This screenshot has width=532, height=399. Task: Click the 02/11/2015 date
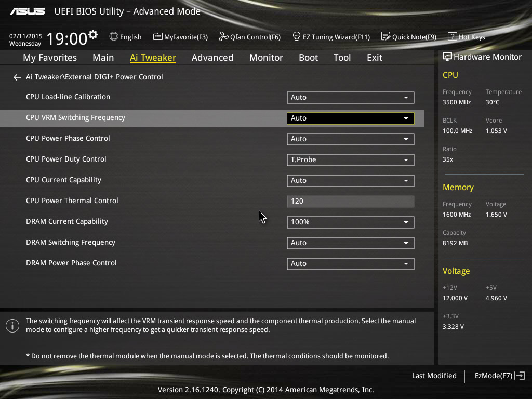(26, 36)
